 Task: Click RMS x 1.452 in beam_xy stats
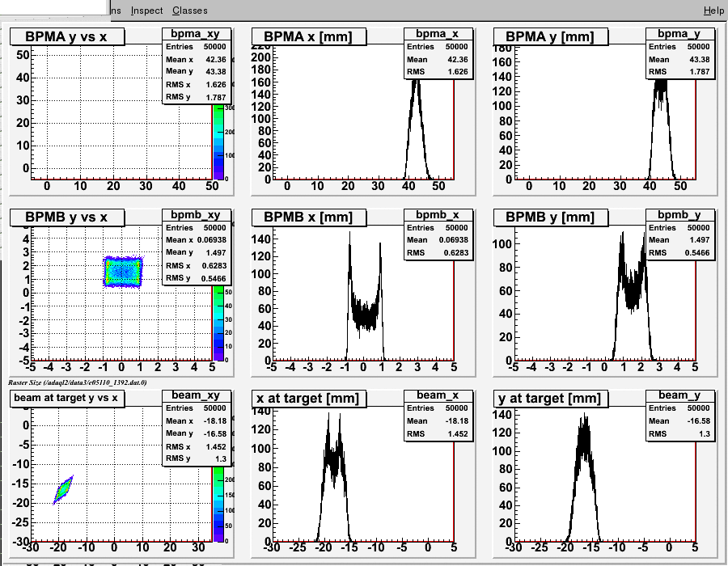click(196, 447)
